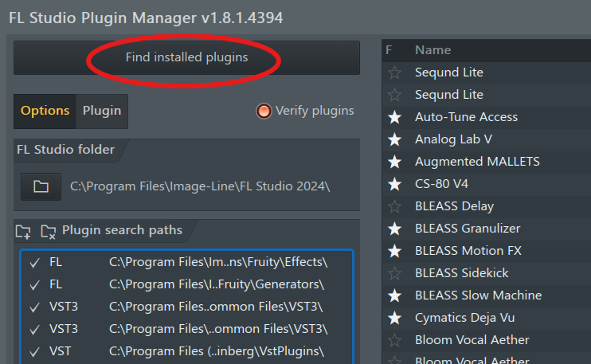Toggle the Verify plugins radio light
Viewport: 591px width, 364px height.
264,111
